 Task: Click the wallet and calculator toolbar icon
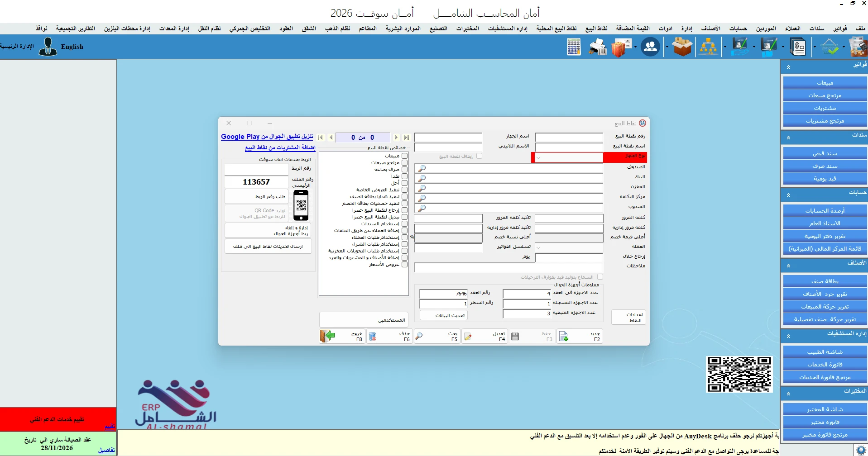click(x=858, y=47)
